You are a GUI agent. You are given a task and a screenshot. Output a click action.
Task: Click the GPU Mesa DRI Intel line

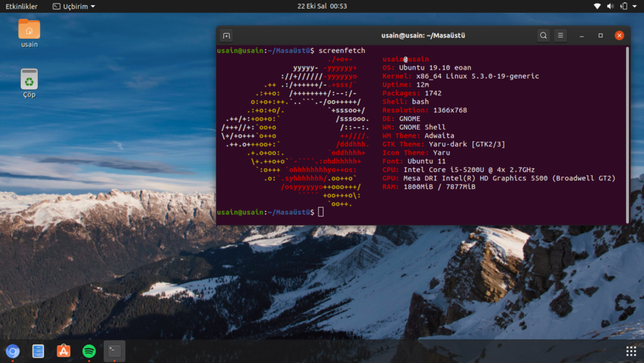point(499,178)
